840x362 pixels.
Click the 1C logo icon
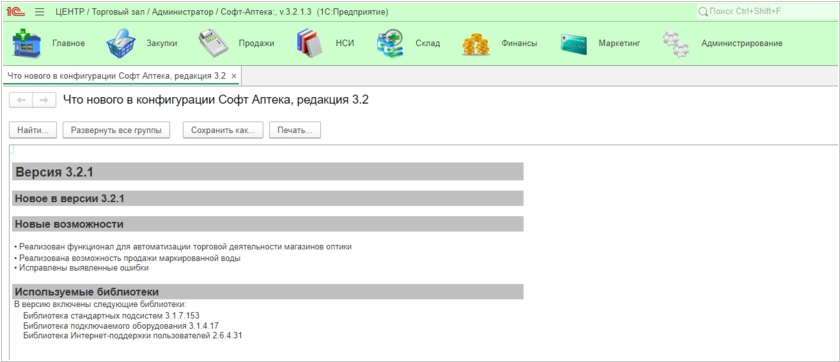coord(16,11)
